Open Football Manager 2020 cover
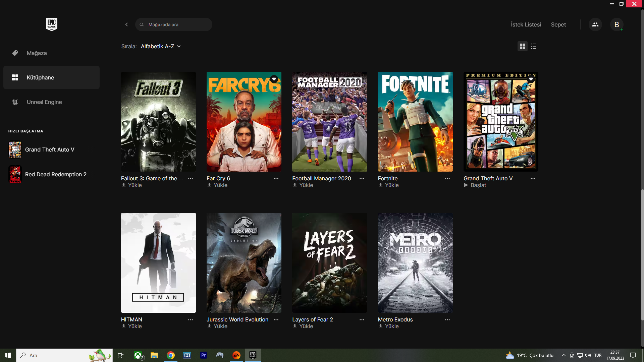Image resolution: width=644 pixels, height=362 pixels. pos(329,122)
